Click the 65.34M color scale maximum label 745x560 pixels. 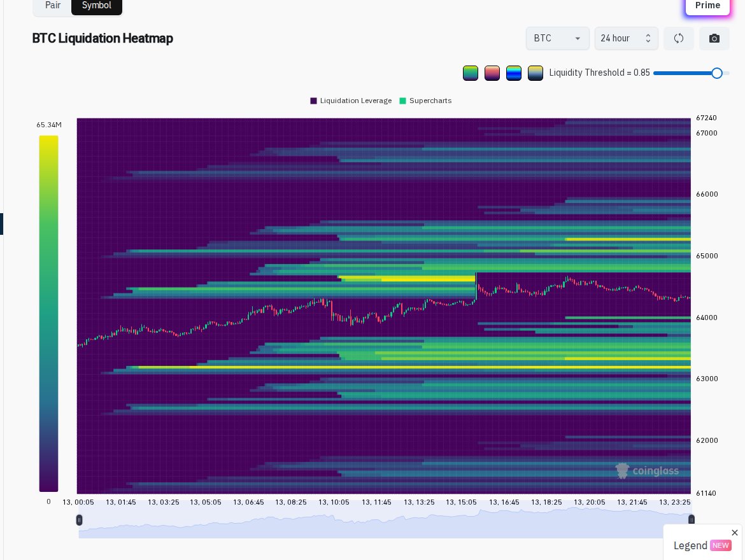click(x=49, y=125)
